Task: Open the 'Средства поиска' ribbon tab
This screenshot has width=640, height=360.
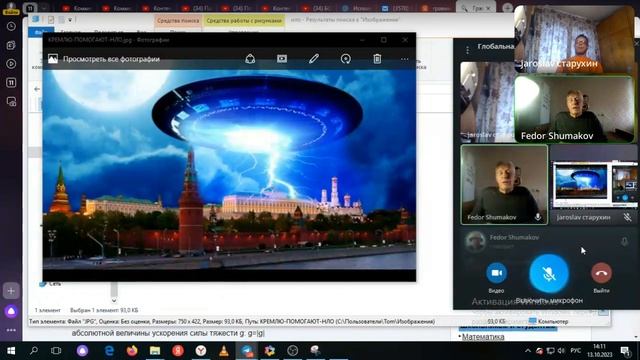Action: pyautogui.click(x=178, y=20)
